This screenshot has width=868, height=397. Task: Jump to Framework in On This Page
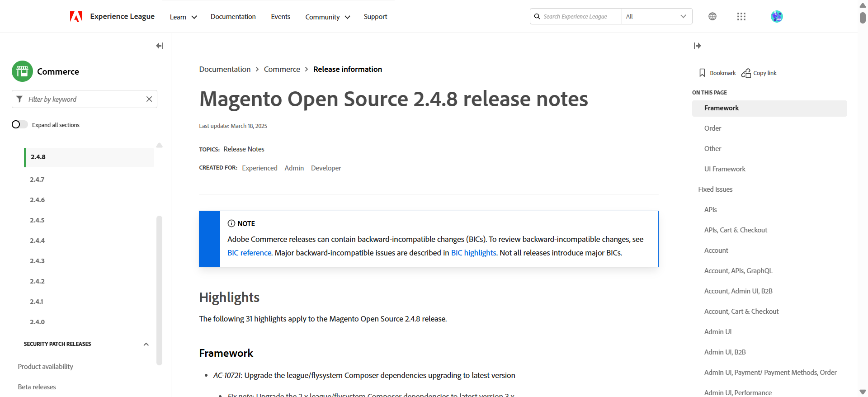click(769, 108)
